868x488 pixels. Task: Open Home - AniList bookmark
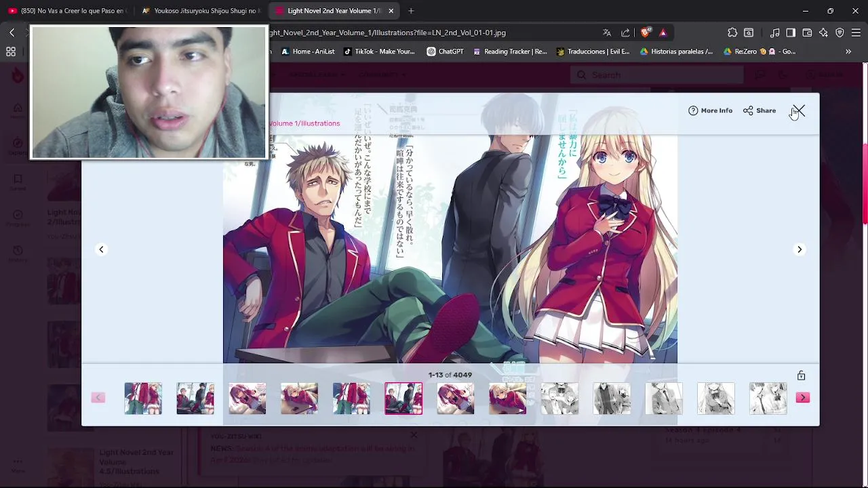point(308,52)
